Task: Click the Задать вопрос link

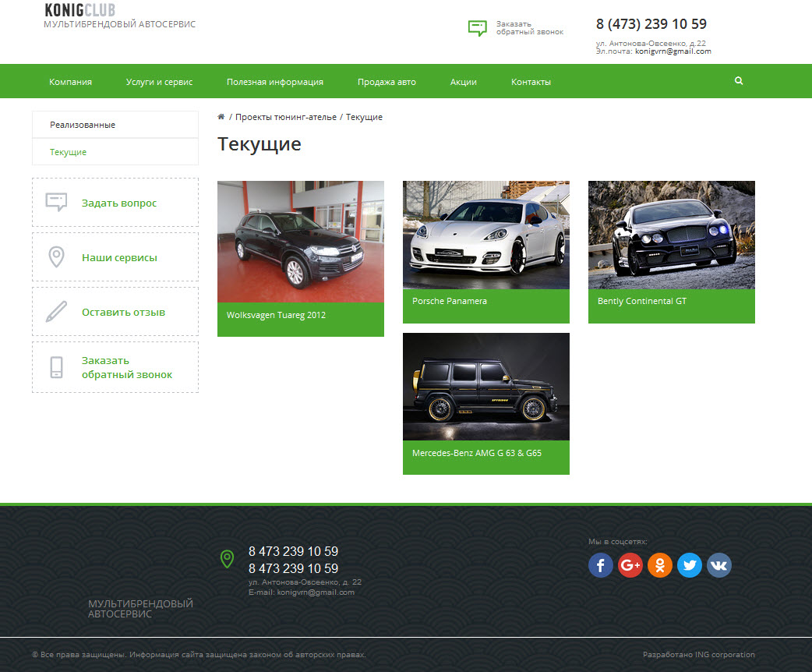Action: pyautogui.click(x=119, y=203)
